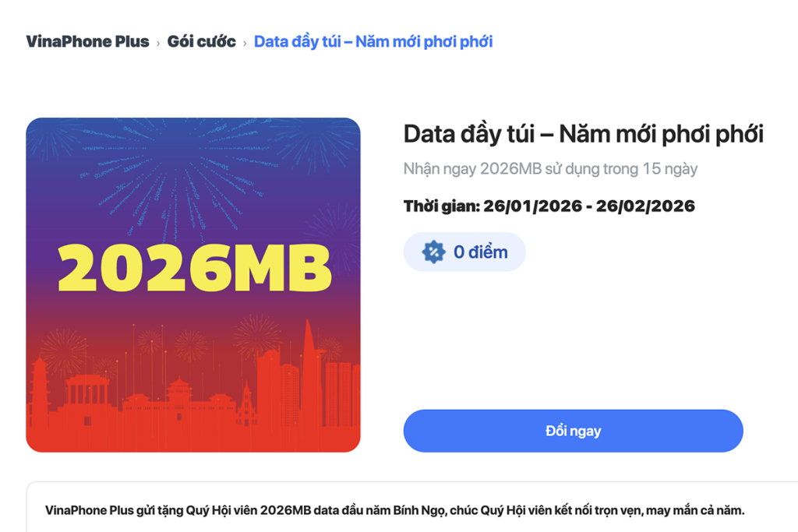Select the 2026MB promotional image
The width and height of the screenshot is (798, 532).
click(x=193, y=284)
